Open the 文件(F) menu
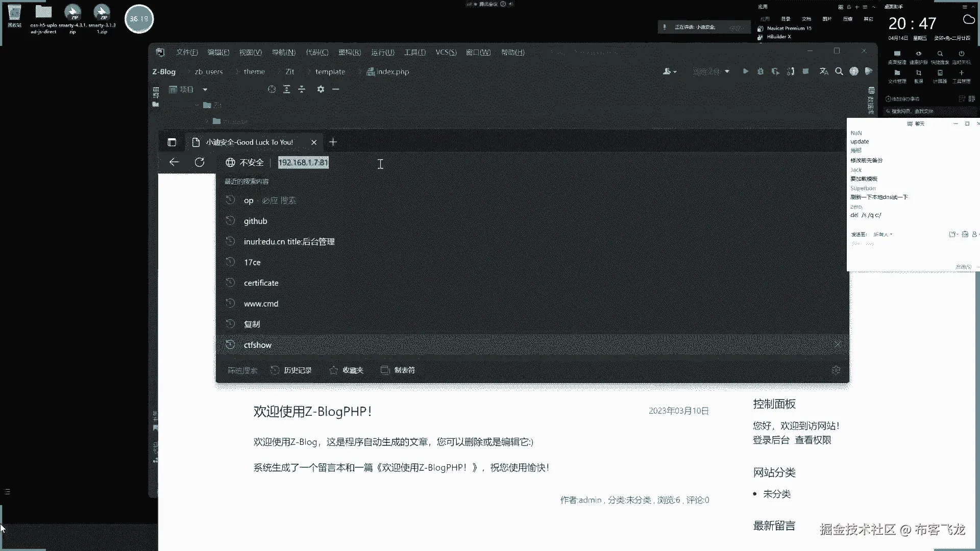Viewport: 980px width, 551px height. [x=187, y=53]
